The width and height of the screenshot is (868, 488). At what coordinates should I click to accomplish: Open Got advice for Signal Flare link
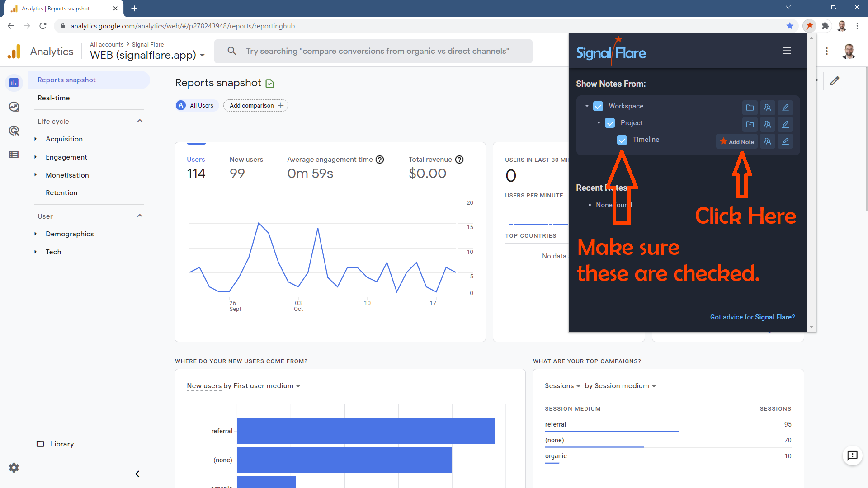pyautogui.click(x=752, y=317)
